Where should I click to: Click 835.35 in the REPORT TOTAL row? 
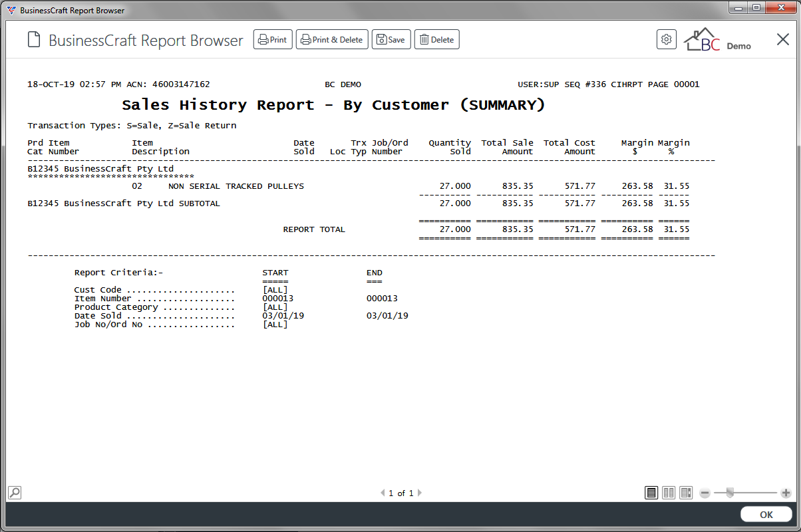click(518, 229)
